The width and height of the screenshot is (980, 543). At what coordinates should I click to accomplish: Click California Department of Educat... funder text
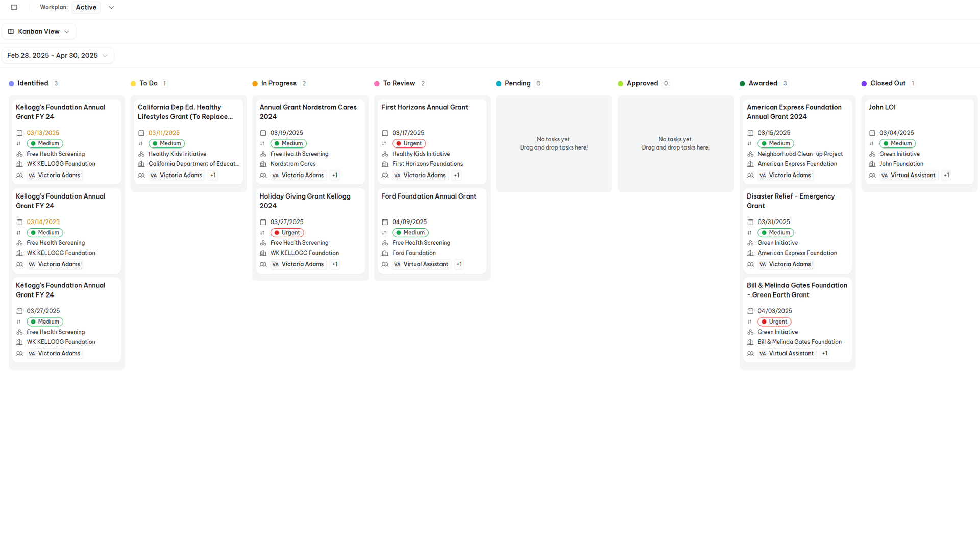click(194, 164)
